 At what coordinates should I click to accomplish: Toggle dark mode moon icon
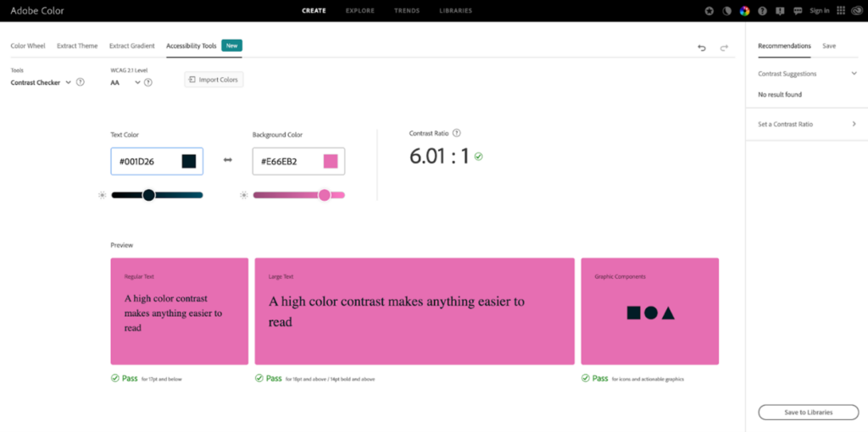coord(726,10)
